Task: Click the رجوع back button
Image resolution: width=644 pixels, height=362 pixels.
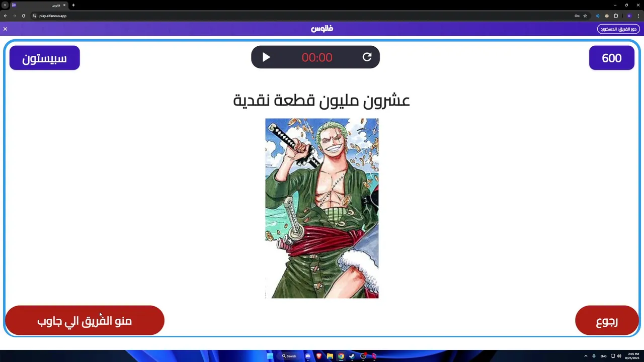Action: [x=607, y=321]
